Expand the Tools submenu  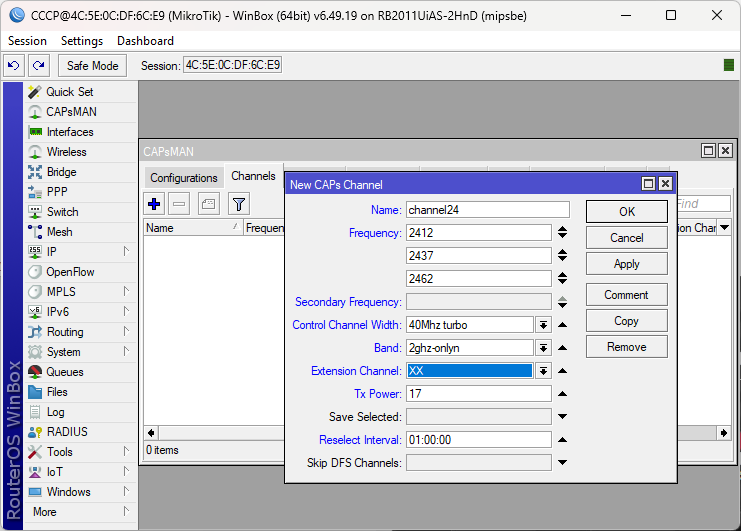126,452
